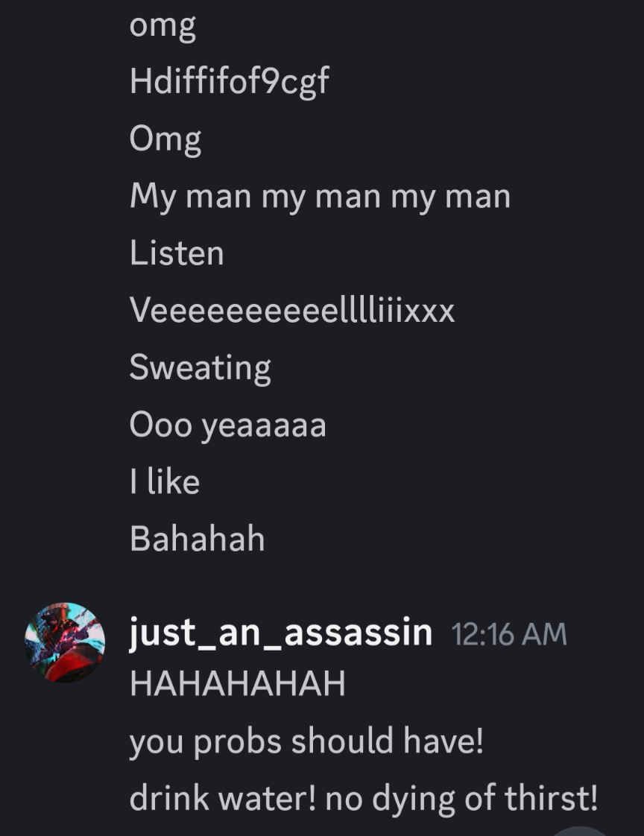The width and height of the screenshot is (644, 836).
Task: Tap the just_an_assassin username
Action: point(281,633)
